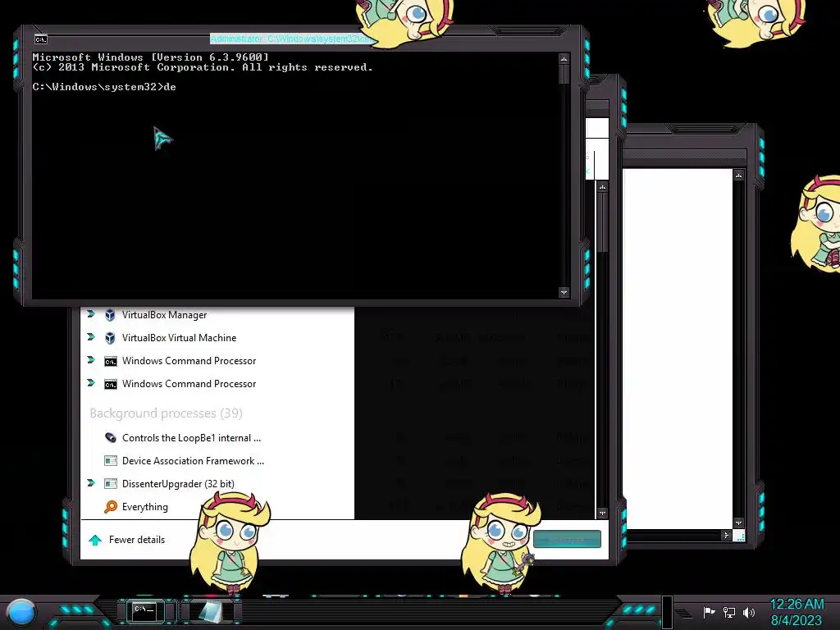Click the LoopBe1 internal process icon
The image size is (840, 630).
point(111,438)
